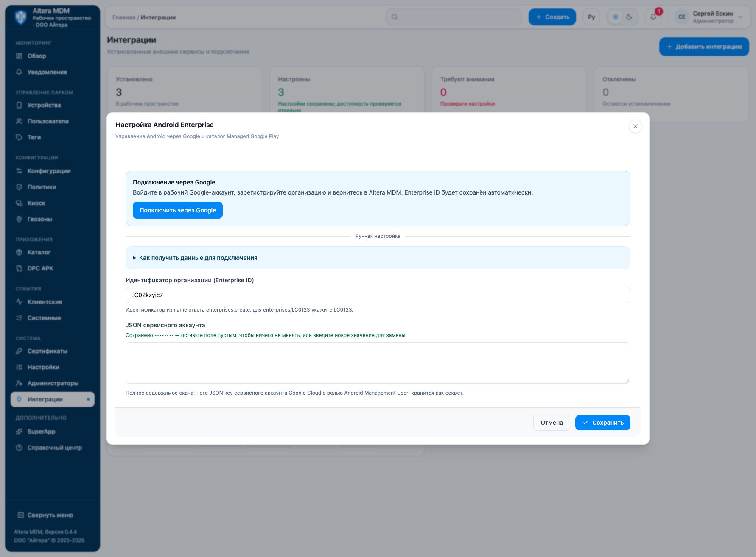
Task: Switch to light theme sun toggle
Action: coord(616,17)
